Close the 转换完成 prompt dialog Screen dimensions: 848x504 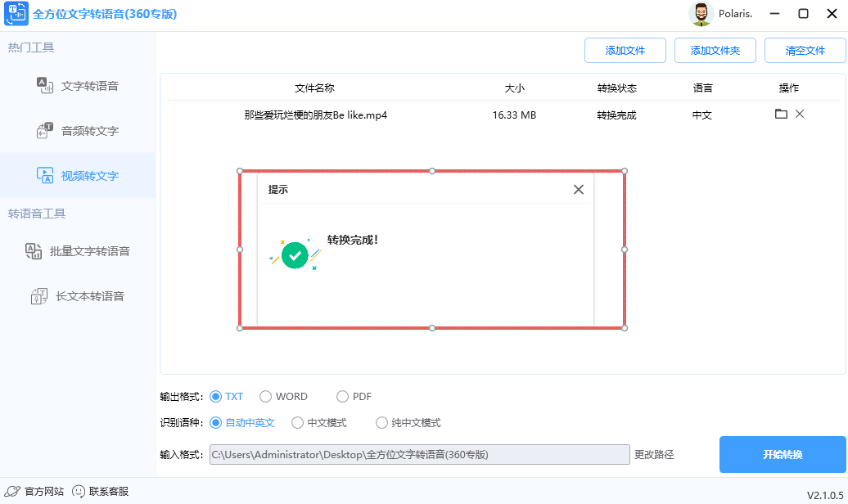tap(579, 189)
